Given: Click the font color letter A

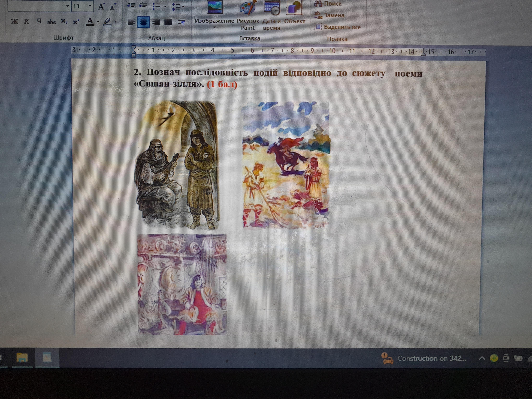Looking at the screenshot, I should (90, 22).
